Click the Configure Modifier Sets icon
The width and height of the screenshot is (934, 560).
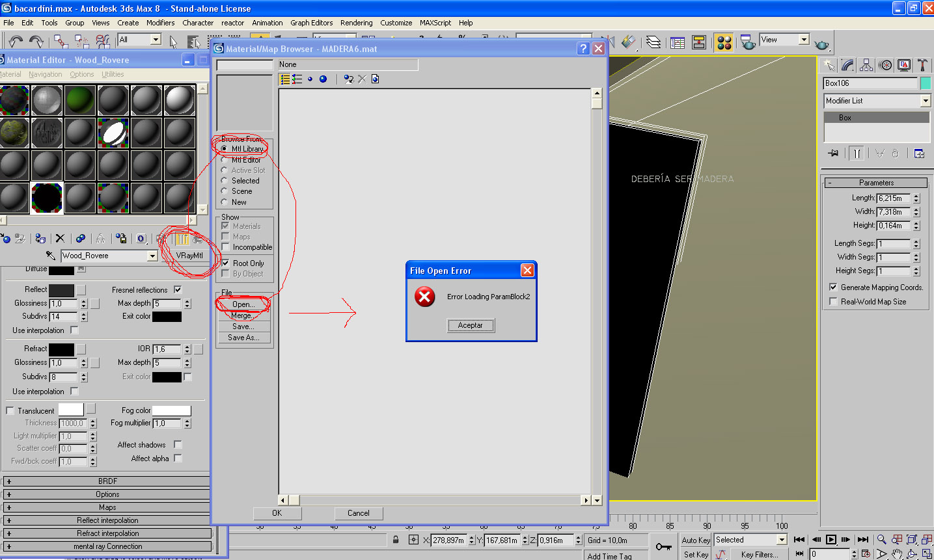click(919, 153)
